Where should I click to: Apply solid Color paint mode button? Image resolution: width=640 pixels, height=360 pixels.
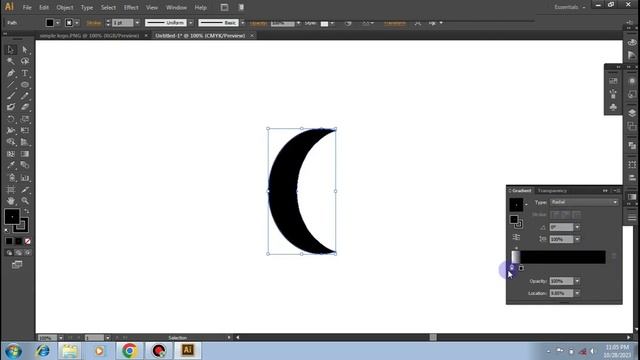pyautogui.click(x=9, y=241)
